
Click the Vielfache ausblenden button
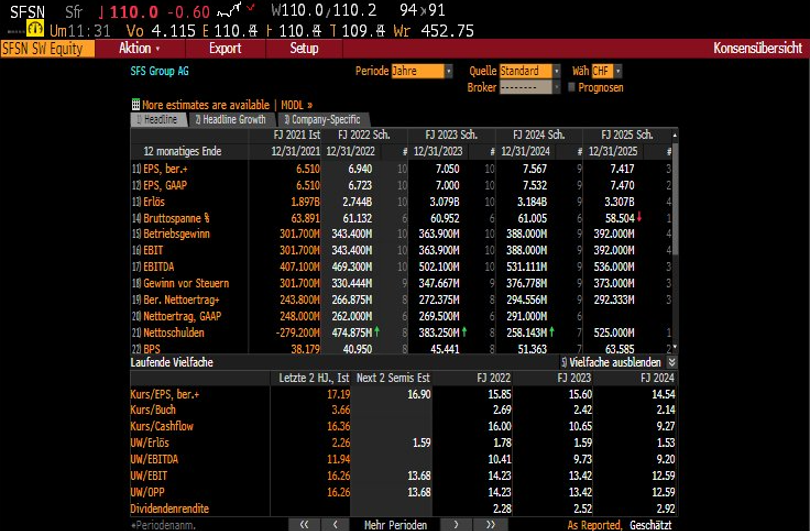pos(611,362)
